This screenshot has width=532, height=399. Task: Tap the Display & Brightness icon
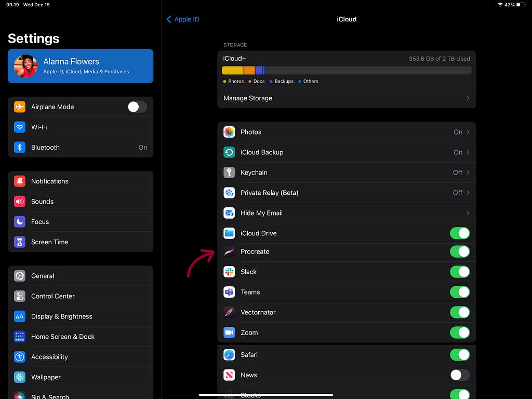(x=20, y=316)
